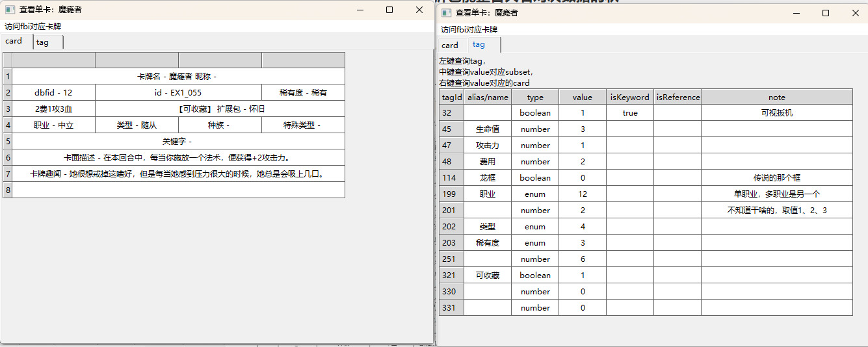Click the '龙框' alias cell
Screen dimensions: 868x347
[488, 178]
